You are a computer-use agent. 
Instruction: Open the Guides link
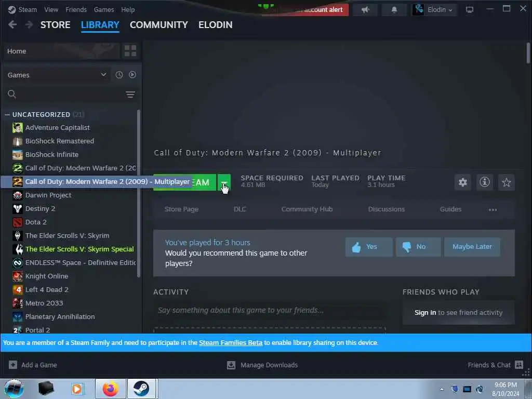click(x=450, y=209)
